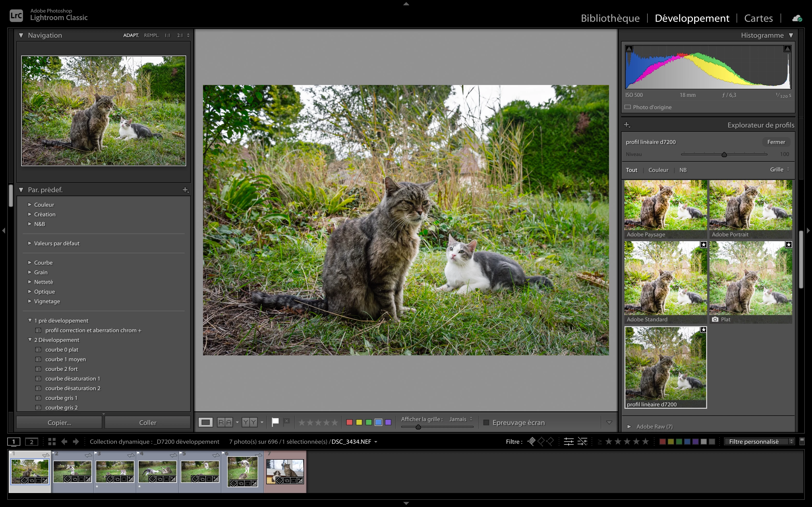Toggle the shadow clipping indicator in histogram

click(x=630, y=49)
